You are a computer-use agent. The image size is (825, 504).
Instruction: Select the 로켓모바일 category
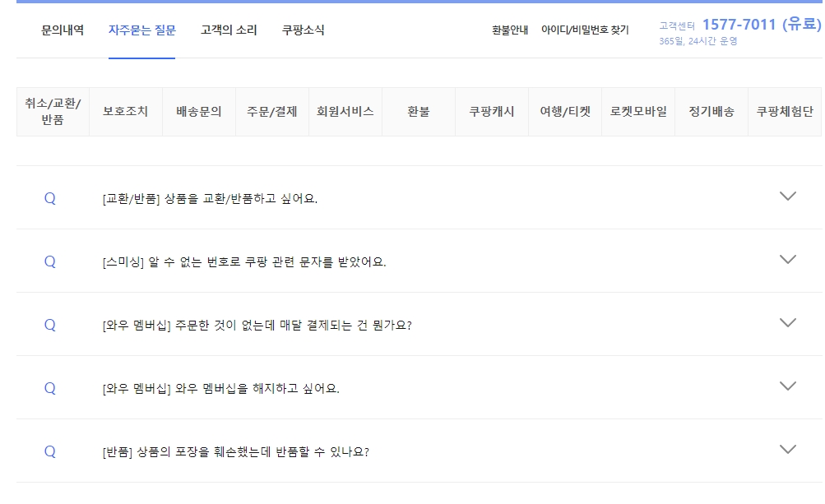[637, 112]
